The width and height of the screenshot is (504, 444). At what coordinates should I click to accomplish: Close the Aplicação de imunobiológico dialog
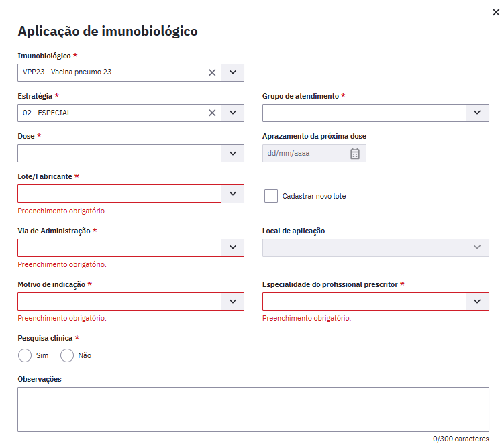[496, 12]
